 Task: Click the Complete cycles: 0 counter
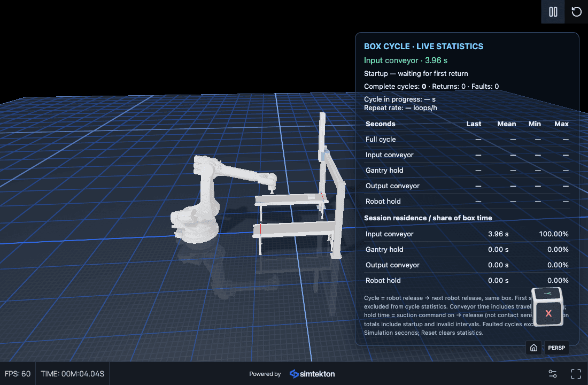point(395,86)
